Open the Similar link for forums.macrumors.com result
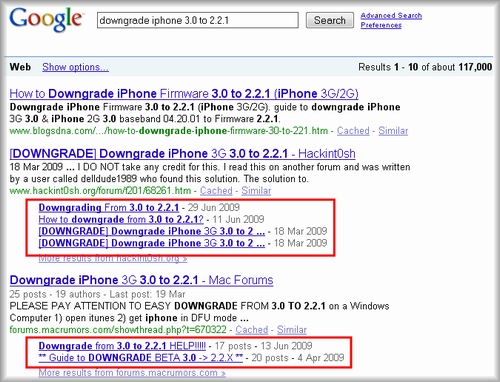Image resolution: width=500 pixels, height=382 pixels. tap(292, 330)
